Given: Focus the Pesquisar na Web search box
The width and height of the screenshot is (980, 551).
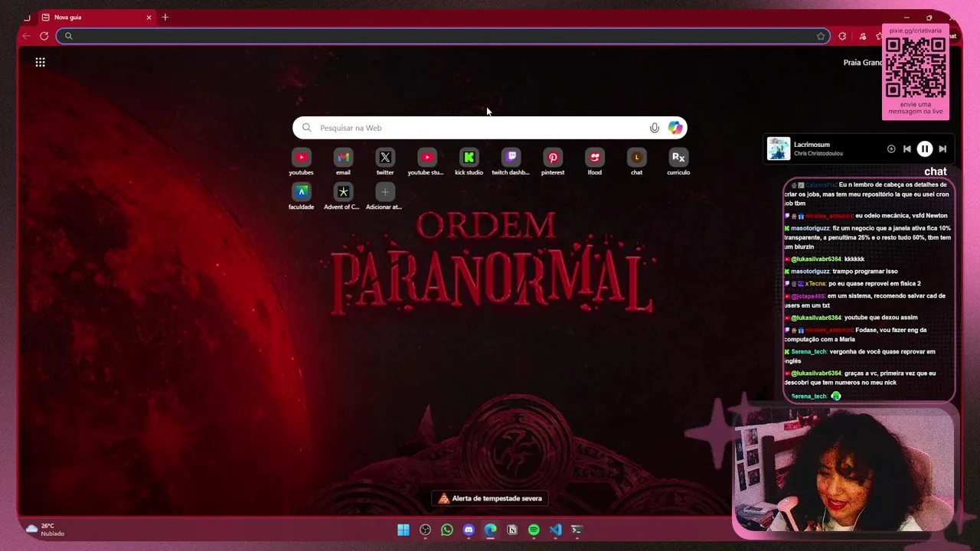Looking at the screenshot, I should point(490,128).
